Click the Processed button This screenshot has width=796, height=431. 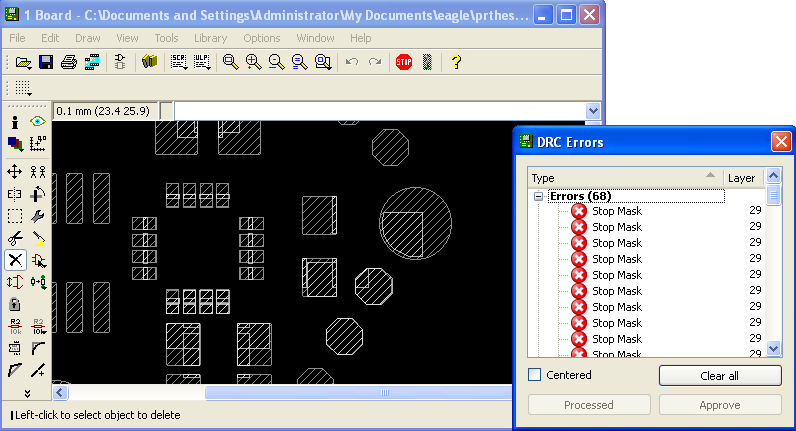pos(589,405)
